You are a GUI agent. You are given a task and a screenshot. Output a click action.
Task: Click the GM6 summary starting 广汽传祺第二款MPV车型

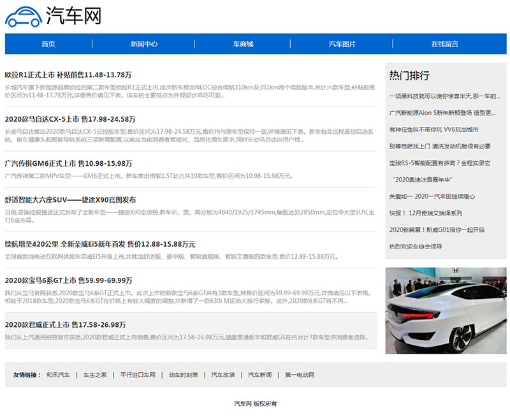pyautogui.click(x=149, y=176)
